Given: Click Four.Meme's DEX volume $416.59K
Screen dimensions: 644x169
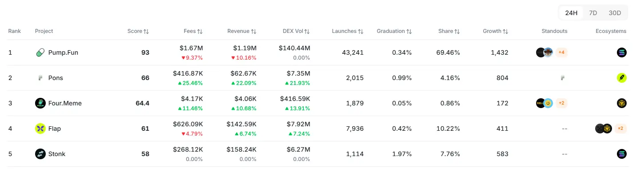Looking at the screenshot, I should coord(295,98).
